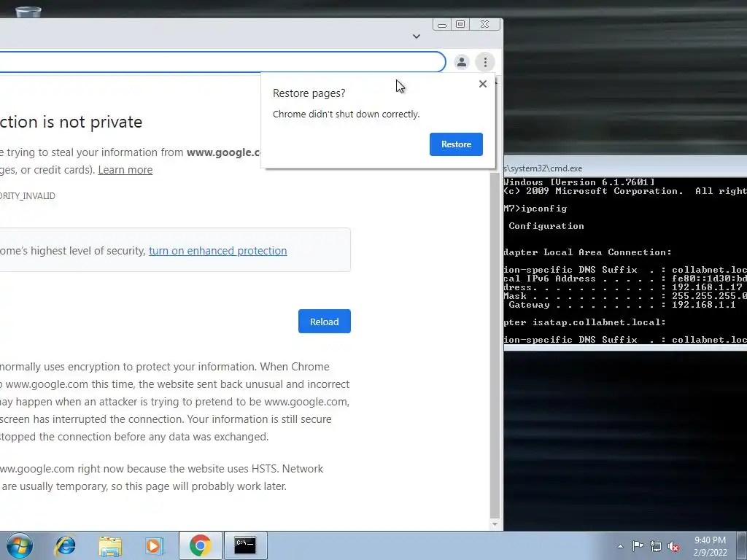The height and width of the screenshot is (560, 747).
Task: Click 'Restore pages?' heading
Action: point(309,93)
